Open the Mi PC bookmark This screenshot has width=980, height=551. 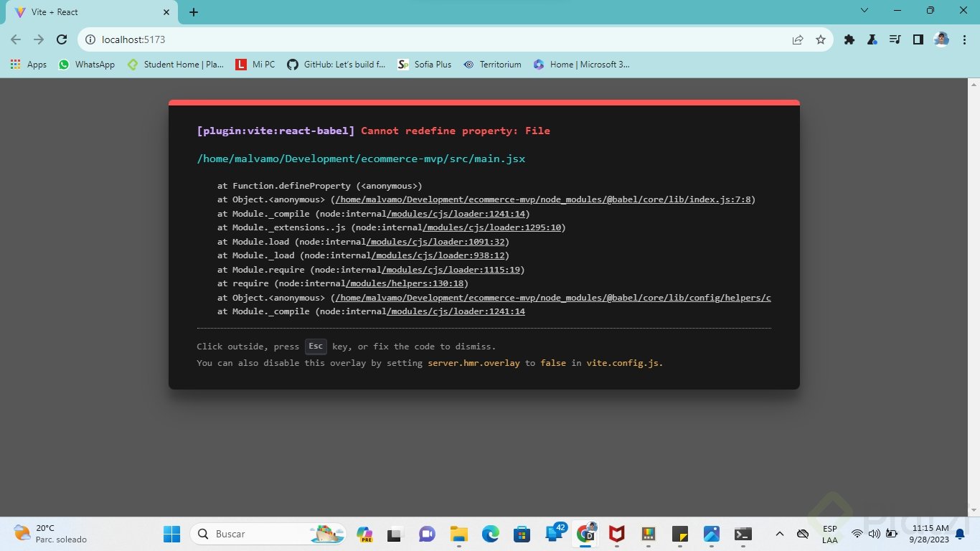255,65
